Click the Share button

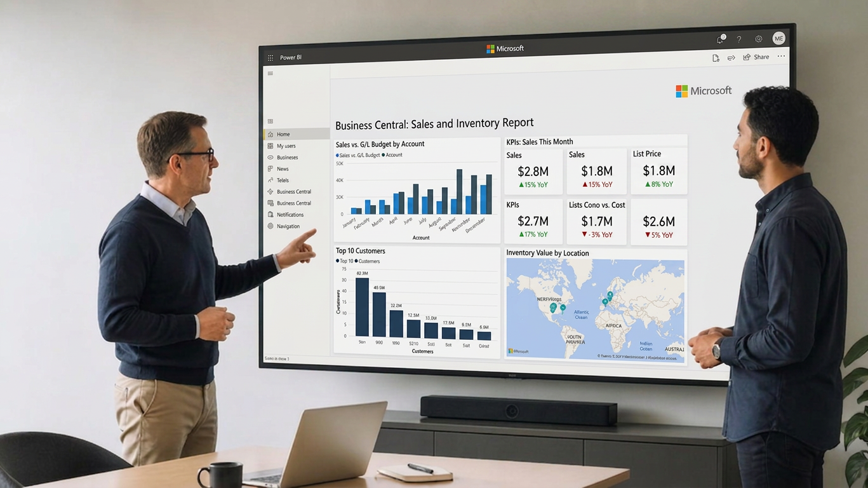756,57
